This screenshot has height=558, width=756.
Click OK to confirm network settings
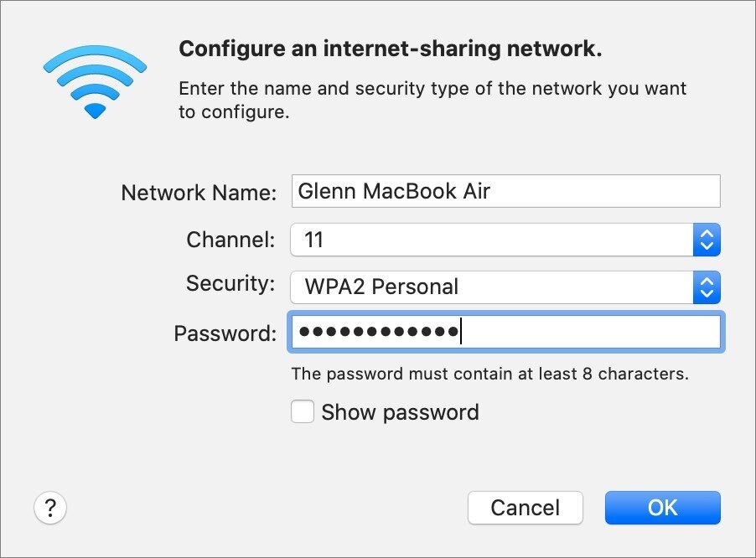[663, 508]
